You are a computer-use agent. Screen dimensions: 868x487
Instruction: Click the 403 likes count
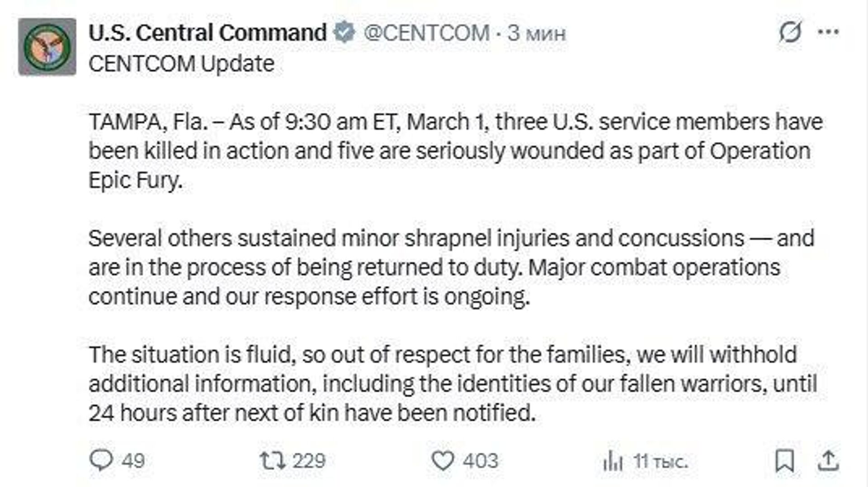(480, 461)
